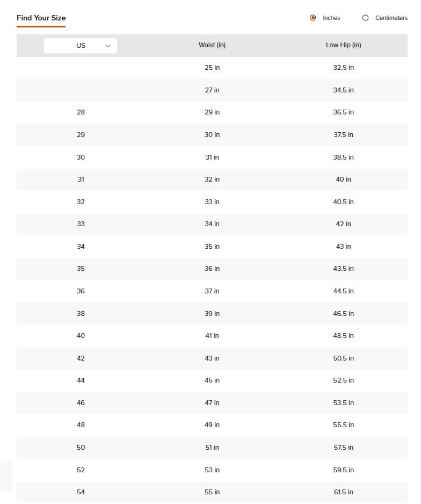Viewport: 421px width, 504px height.
Task: Click US size 31 row label
Action: [x=81, y=179]
